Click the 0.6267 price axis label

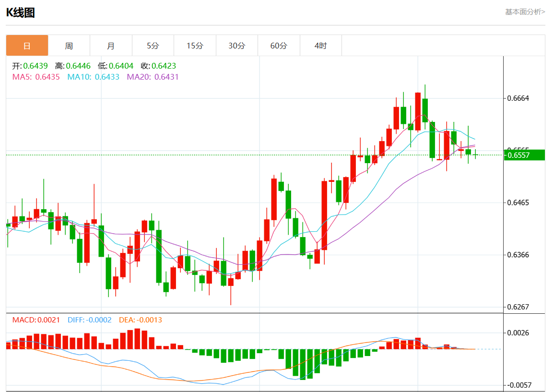coord(518,307)
